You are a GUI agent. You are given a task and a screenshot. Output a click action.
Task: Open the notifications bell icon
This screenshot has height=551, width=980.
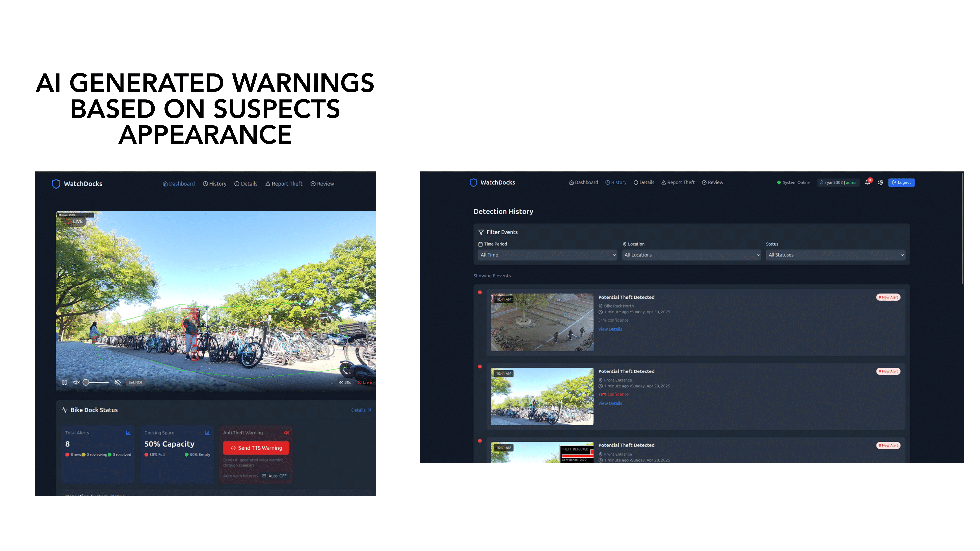(867, 182)
